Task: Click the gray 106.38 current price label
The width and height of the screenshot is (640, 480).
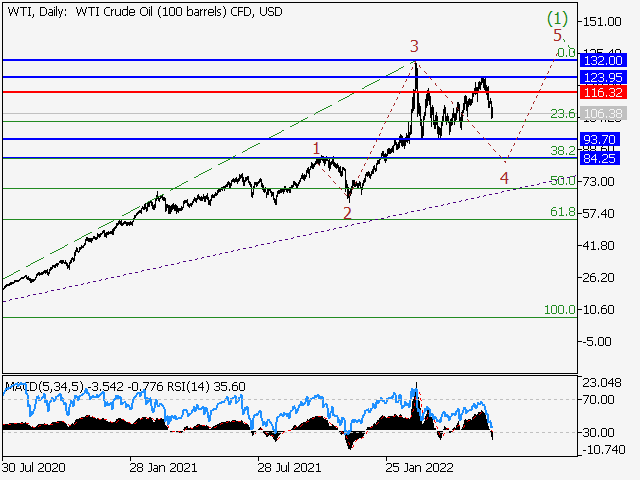Action: pyautogui.click(x=603, y=113)
